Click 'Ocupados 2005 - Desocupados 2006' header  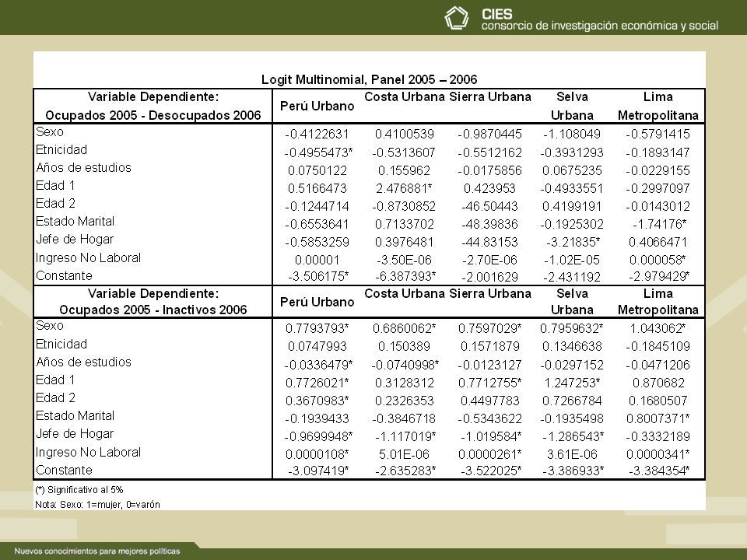(153, 115)
